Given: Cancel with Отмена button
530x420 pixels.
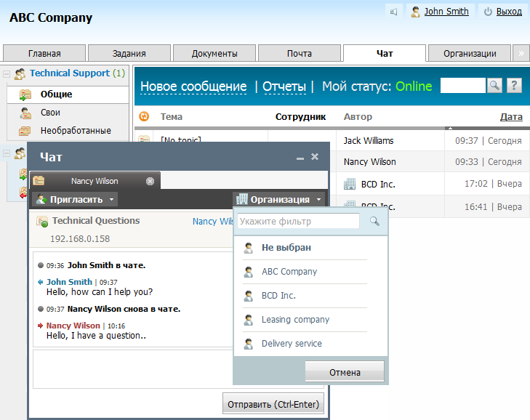Looking at the screenshot, I should click(345, 372).
